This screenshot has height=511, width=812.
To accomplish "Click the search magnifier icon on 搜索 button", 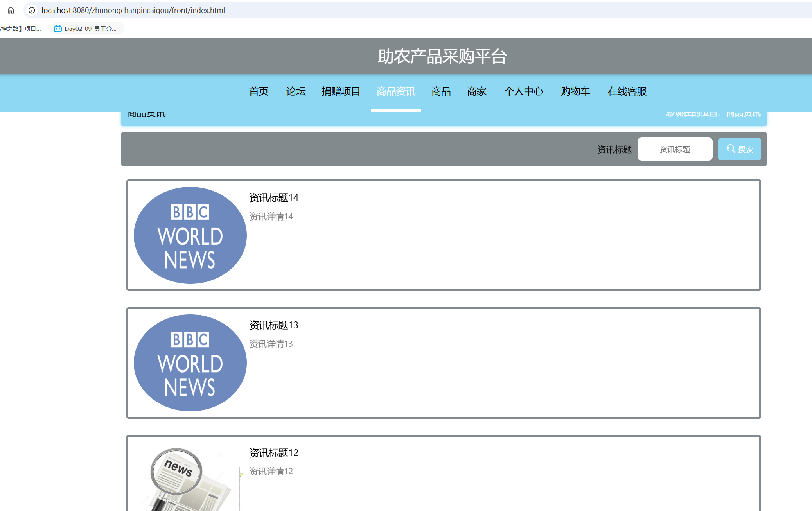I will (x=731, y=149).
